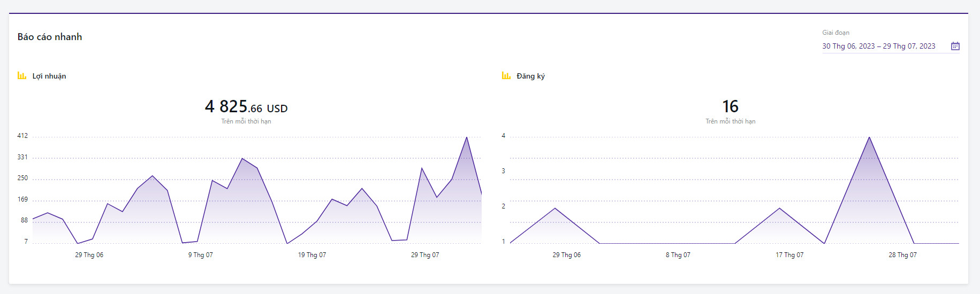Viewport: 980px width, 294px height.
Task: Click the Báo cáo nhanh heading
Action: pyautogui.click(x=50, y=37)
